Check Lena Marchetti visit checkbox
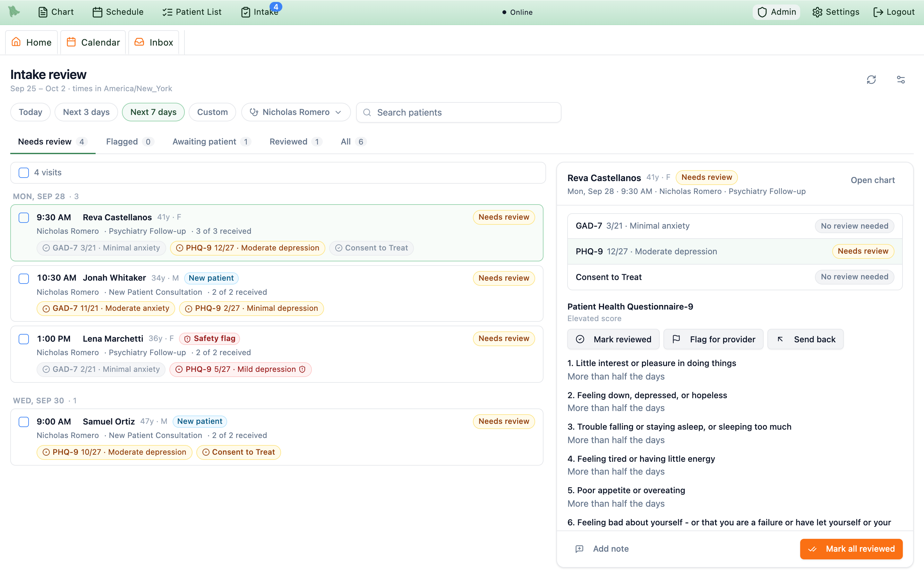 pyautogui.click(x=24, y=339)
